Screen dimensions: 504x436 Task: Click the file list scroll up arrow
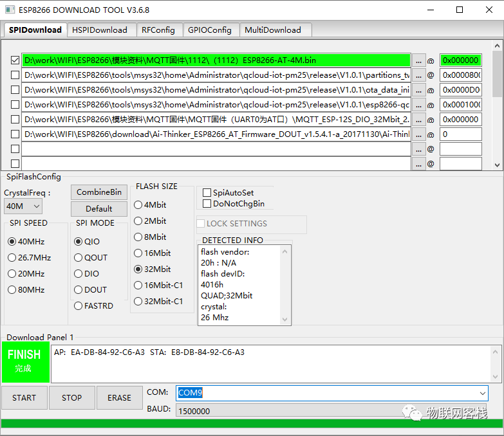pos(498,46)
